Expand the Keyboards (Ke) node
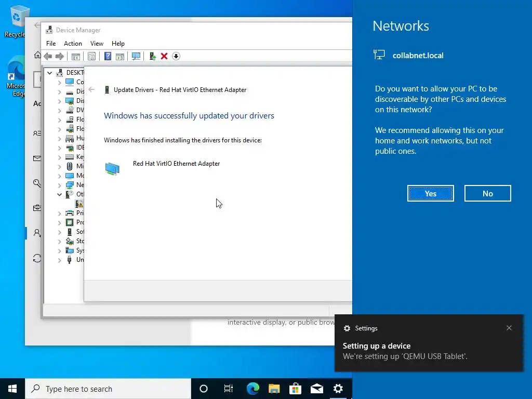The image size is (532, 399). [59, 157]
